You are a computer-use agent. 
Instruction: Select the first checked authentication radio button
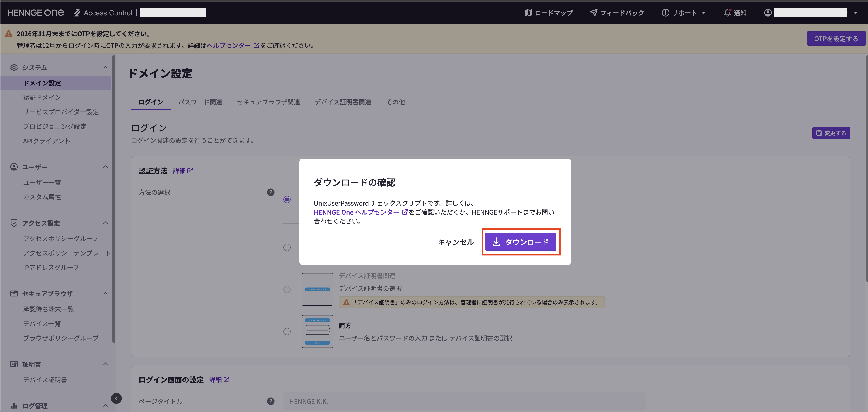pos(287,199)
